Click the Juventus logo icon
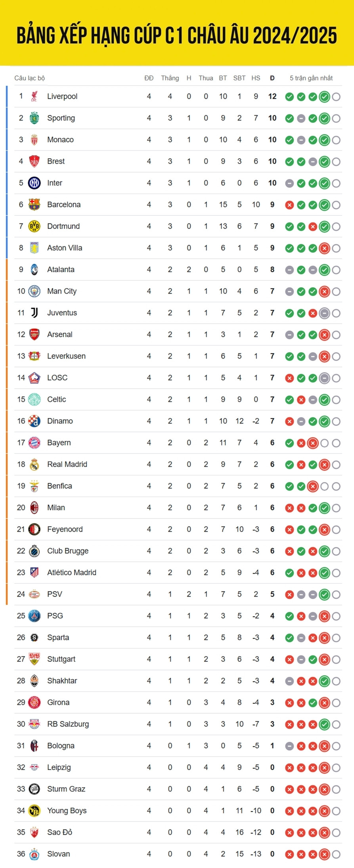This screenshot has width=354, height=868. coord(34,313)
